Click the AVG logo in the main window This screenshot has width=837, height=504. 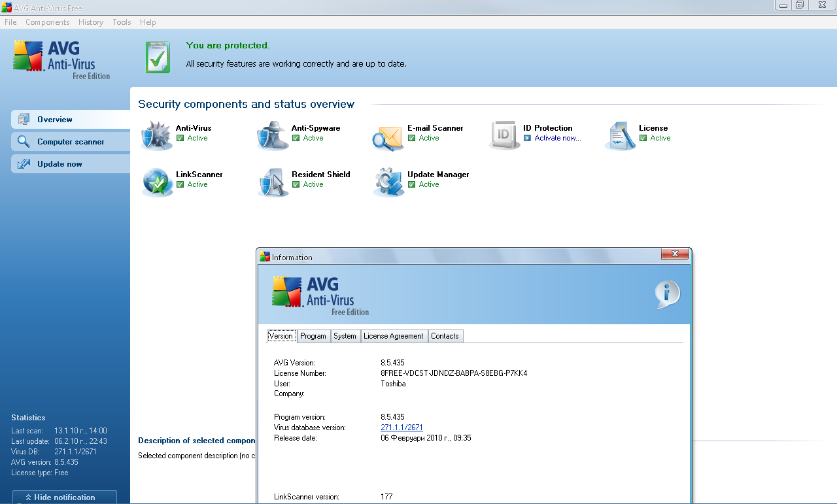(61, 59)
